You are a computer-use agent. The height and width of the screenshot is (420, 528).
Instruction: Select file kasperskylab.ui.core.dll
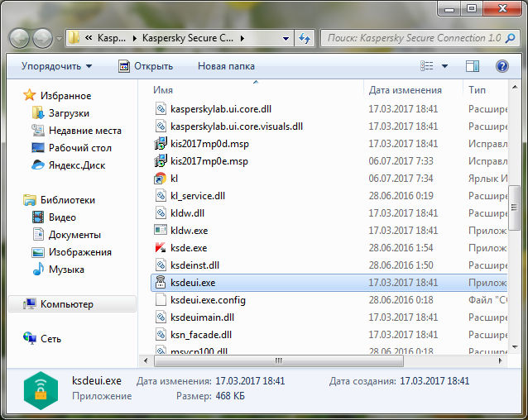tap(221, 109)
